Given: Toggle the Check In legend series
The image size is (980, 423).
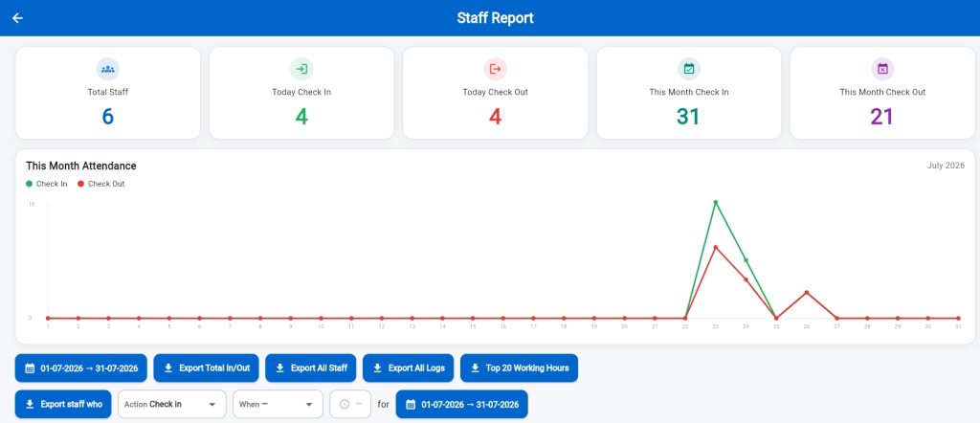Looking at the screenshot, I should pyautogui.click(x=47, y=184).
